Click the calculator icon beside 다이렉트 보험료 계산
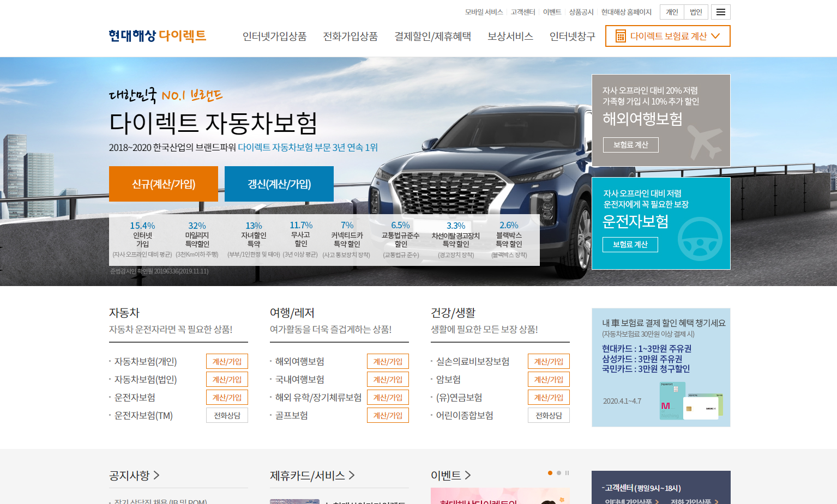This screenshot has width=837, height=504. [x=621, y=36]
